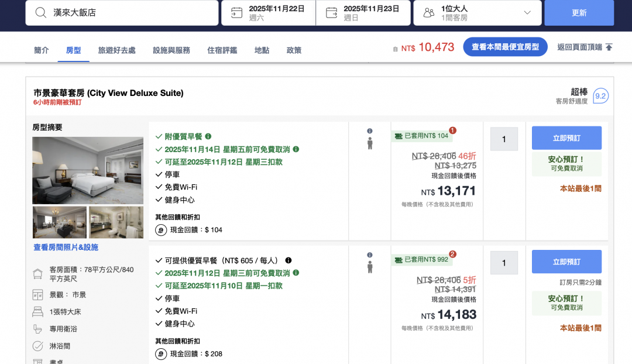Click 立即預訂 for the NT$ 13,171 room

pos(566,138)
